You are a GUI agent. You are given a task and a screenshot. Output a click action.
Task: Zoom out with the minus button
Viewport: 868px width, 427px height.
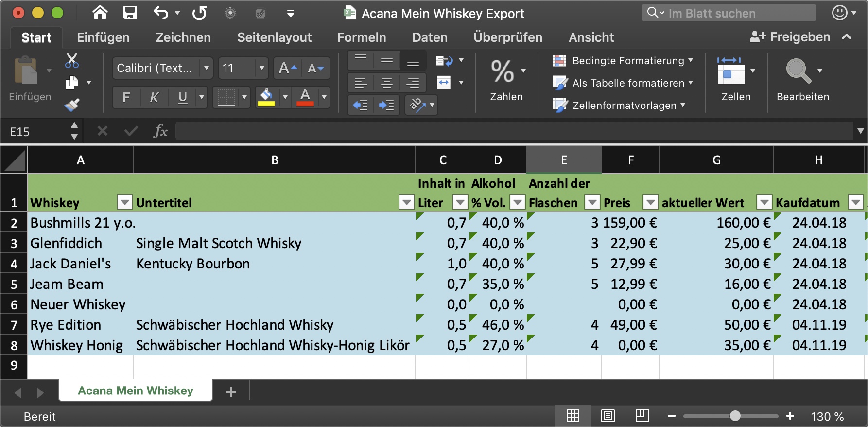(672, 416)
